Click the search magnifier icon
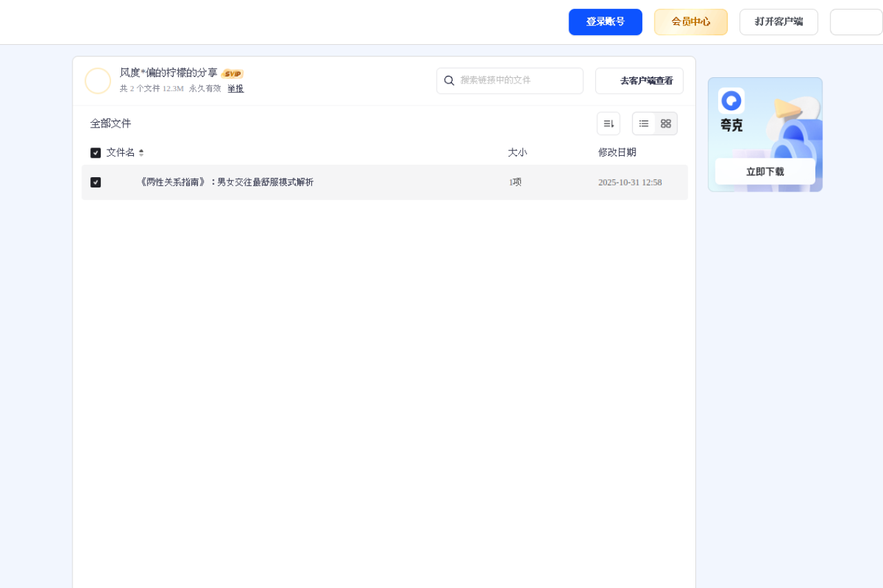 450,81
